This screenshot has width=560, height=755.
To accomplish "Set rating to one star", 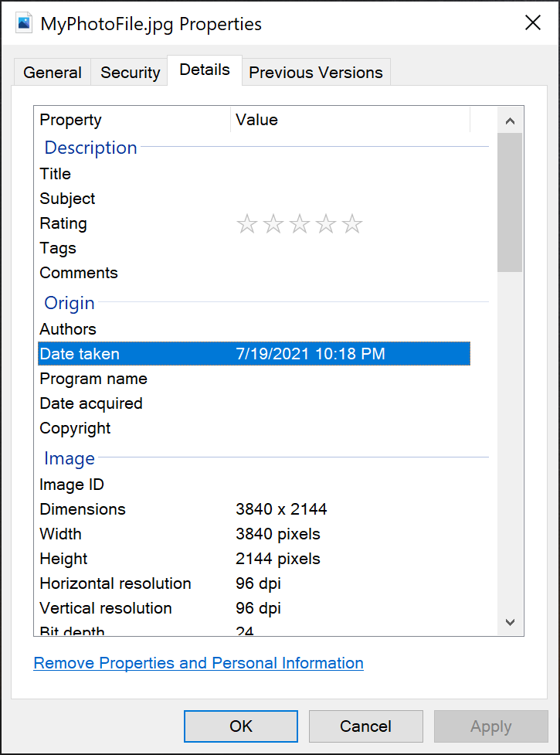I will click(247, 224).
